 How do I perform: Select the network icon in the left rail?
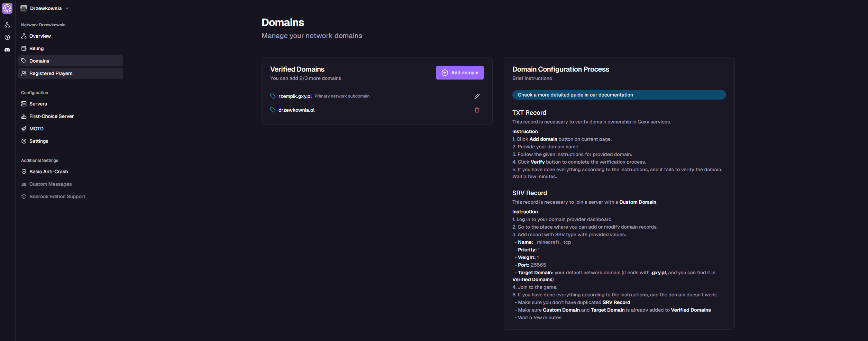[7, 25]
